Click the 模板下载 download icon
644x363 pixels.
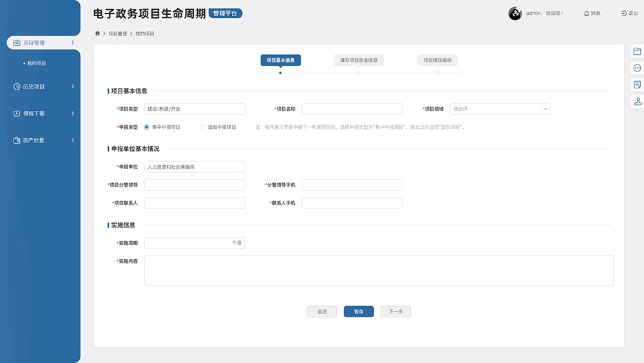pyautogui.click(x=17, y=113)
